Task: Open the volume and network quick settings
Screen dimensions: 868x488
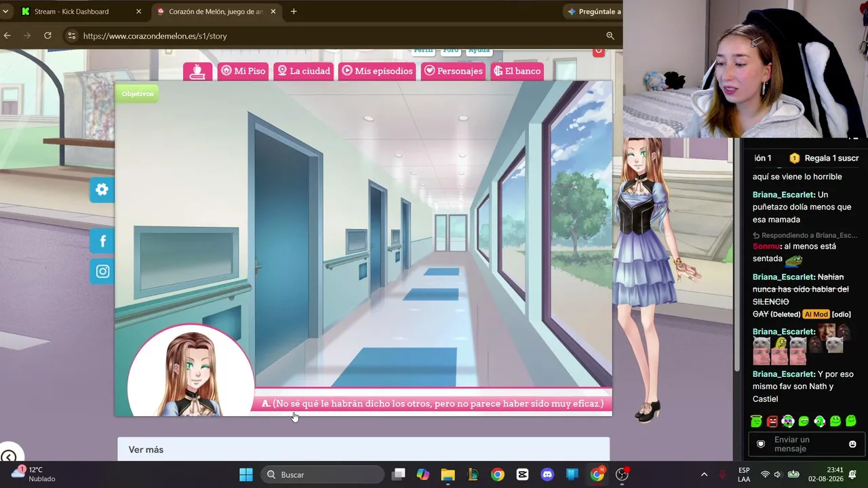Action: (778, 474)
